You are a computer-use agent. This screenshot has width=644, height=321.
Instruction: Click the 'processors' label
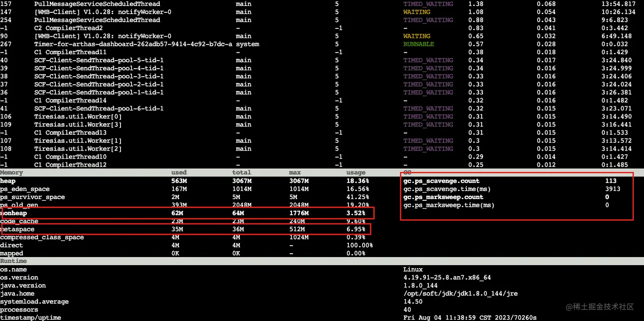[x=19, y=310]
